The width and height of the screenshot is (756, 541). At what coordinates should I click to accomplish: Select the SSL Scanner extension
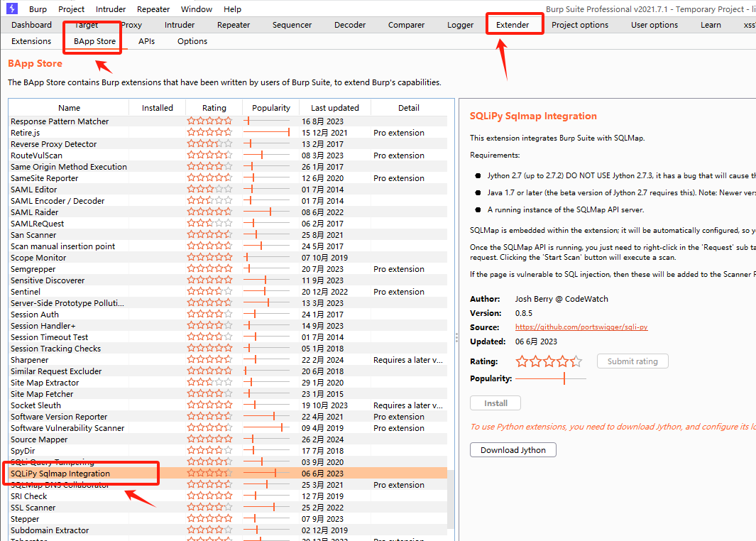click(x=228, y=508)
